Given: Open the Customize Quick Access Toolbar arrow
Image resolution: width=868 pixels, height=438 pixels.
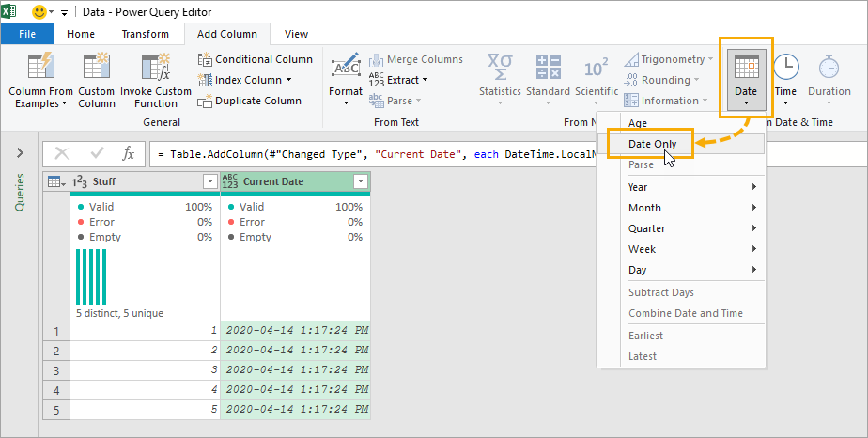Looking at the screenshot, I should (64, 12).
